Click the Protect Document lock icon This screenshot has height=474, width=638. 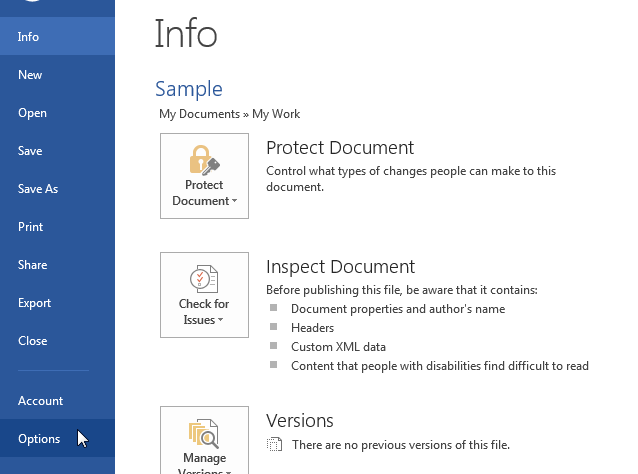click(x=204, y=160)
